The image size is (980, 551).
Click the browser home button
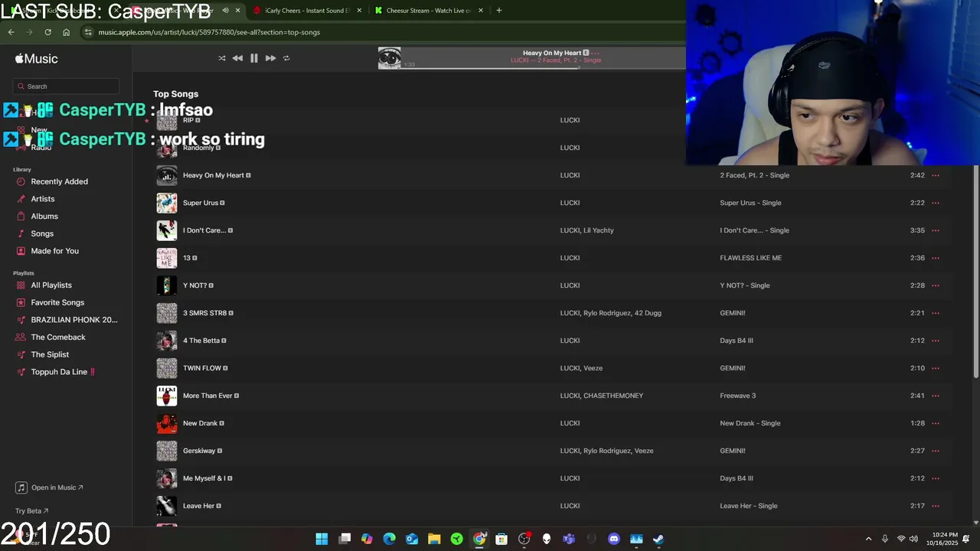[66, 32]
